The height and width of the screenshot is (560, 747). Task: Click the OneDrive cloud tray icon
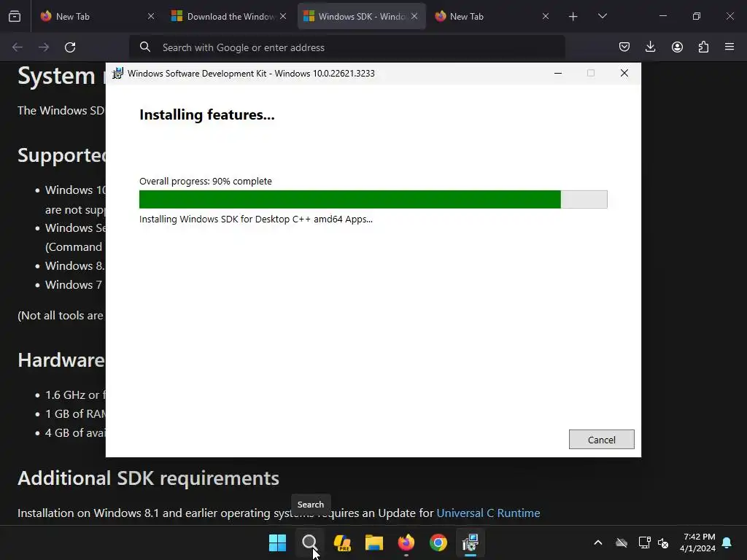tap(622, 542)
